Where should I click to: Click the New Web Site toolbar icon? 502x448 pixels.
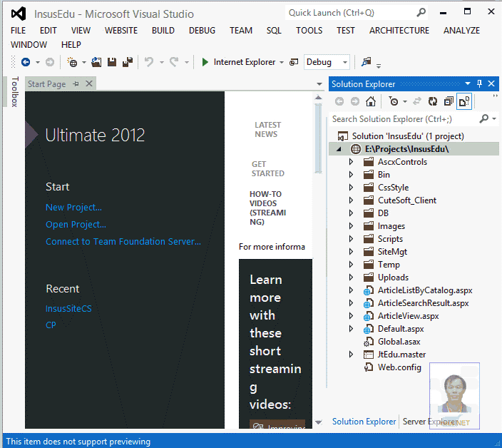tap(72, 62)
